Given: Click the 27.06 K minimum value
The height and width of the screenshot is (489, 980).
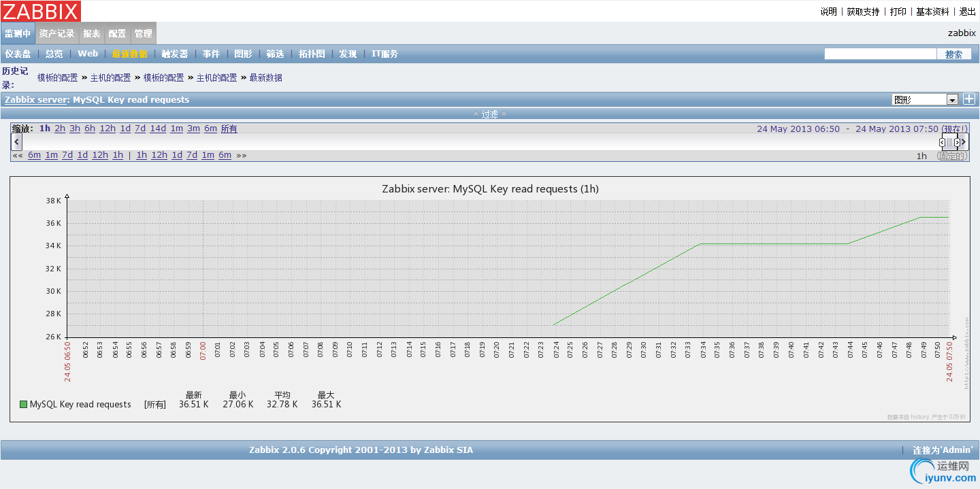Looking at the screenshot, I should pos(238,404).
